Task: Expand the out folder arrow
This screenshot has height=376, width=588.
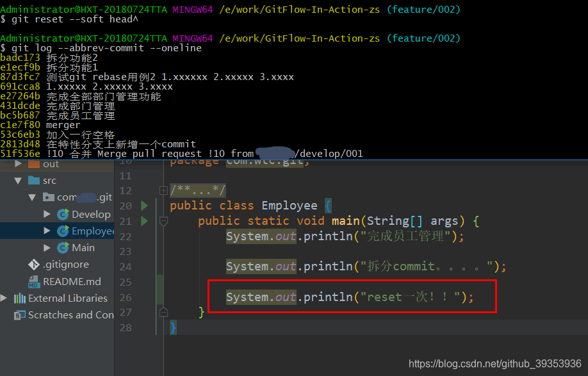Action: pyautogui.click(x=18, y=164)
